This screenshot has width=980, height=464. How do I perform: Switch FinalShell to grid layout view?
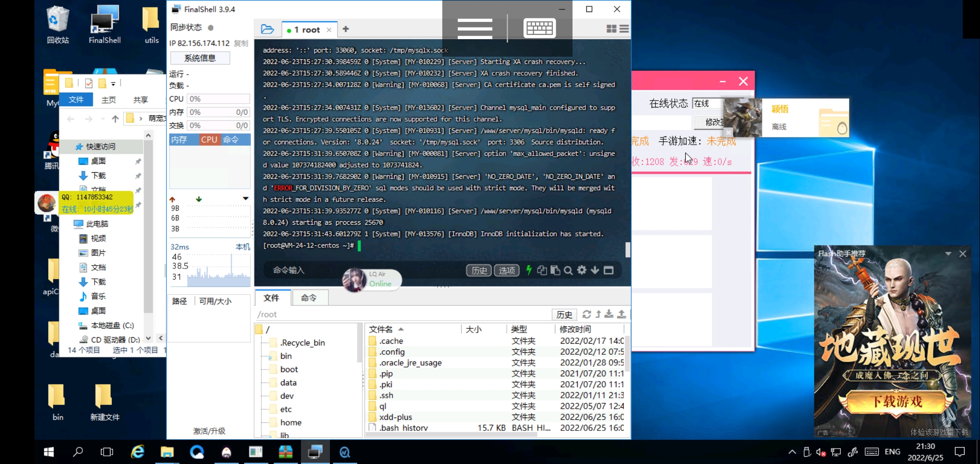click(611, 29)
